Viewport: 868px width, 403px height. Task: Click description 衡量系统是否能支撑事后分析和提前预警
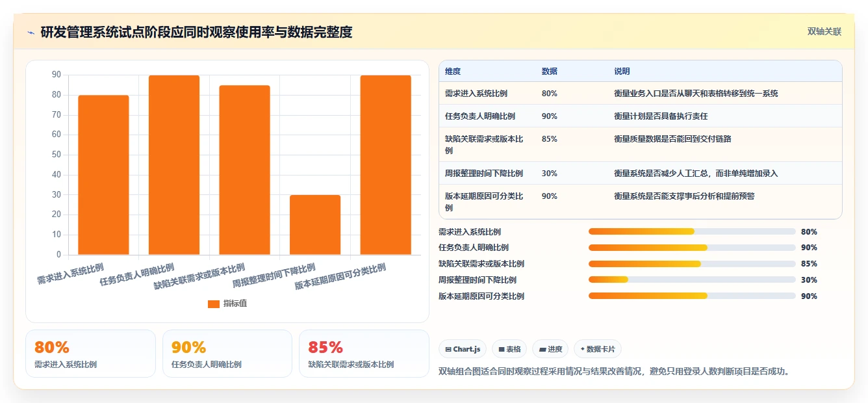pos(684,196)
